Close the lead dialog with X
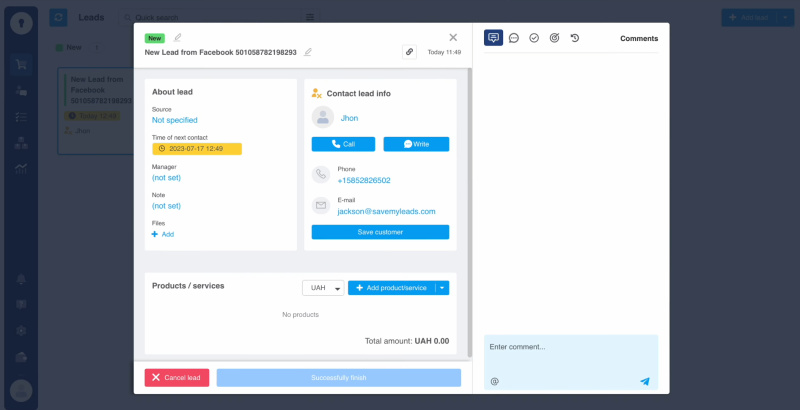800x410 pixels. [x=453, y=37]
